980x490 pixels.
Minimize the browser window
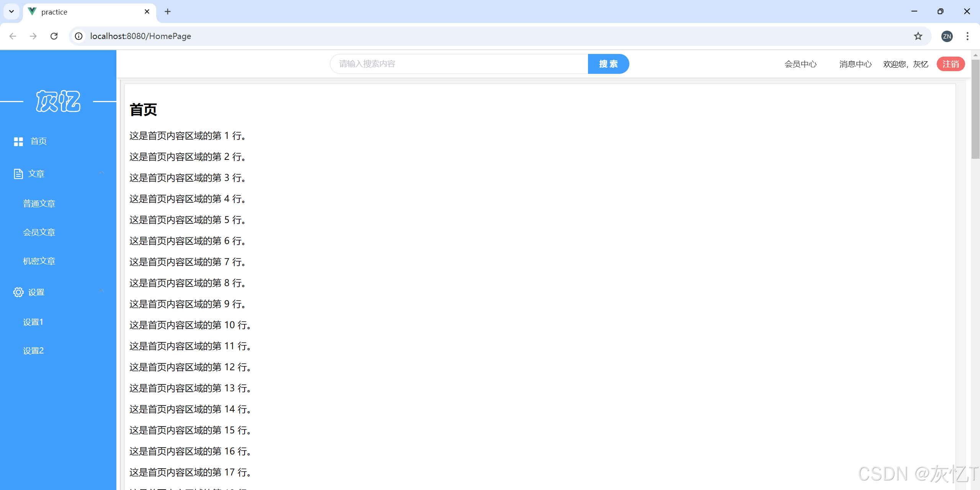coord(915,11)
